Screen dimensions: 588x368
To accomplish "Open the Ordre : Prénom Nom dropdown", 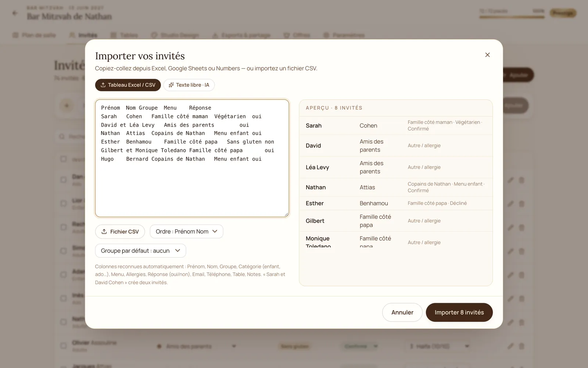I will point(186,231).
